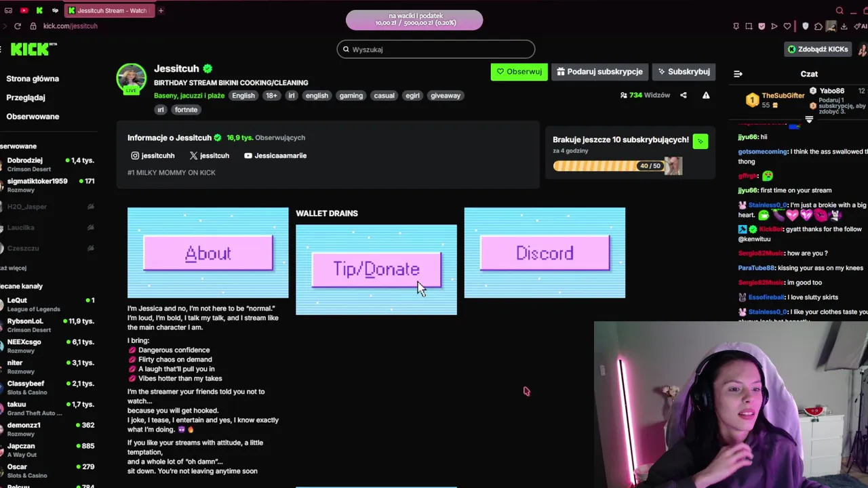Click the About panel image
Screen dimensions: 868x488
pyautogui.click(x=208, y=253)
